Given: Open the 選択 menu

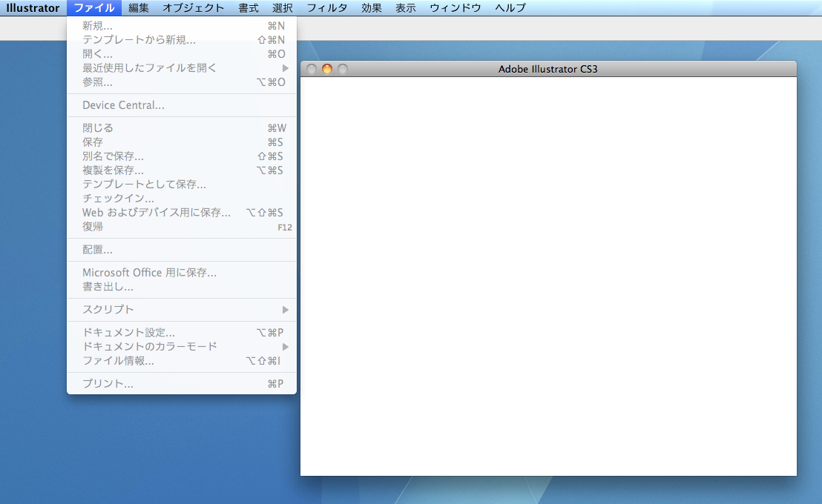Looking at the screenshot, I should point(283,8).
